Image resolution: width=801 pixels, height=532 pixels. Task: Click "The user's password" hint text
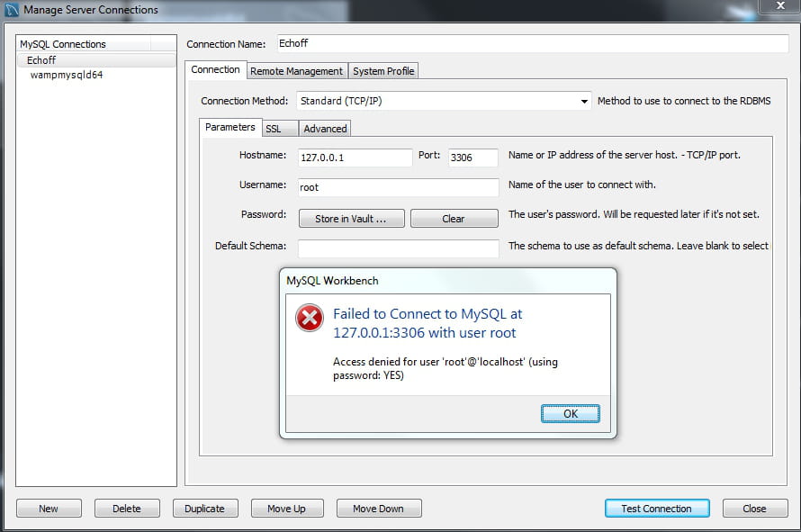[634, 214]
